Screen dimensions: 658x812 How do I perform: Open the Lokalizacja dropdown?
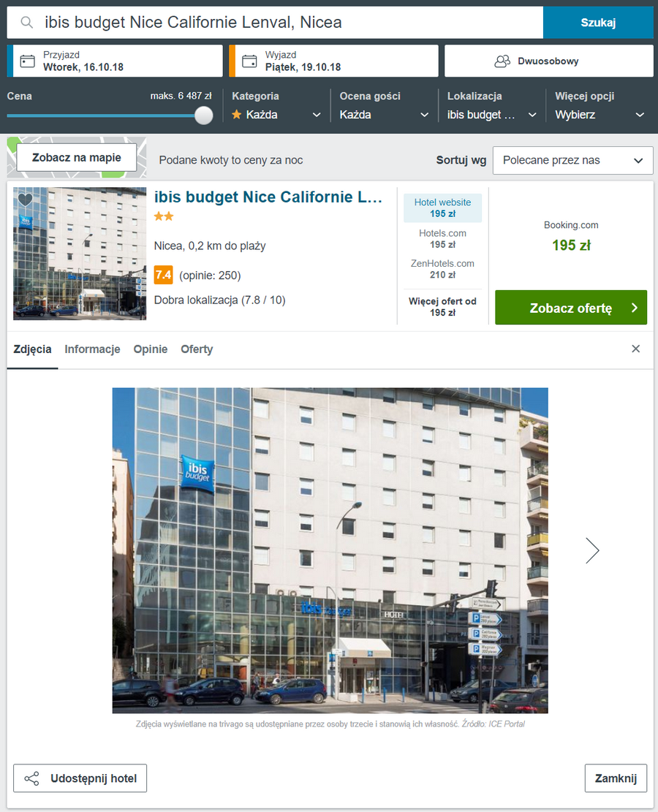[x=492, y=115]
